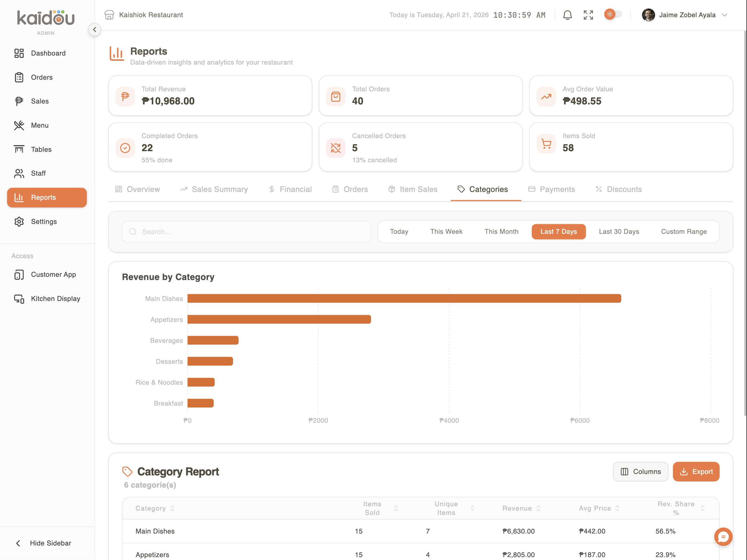Open the chat support bubble
The image size is (747, 560).
tap(723, 537)
